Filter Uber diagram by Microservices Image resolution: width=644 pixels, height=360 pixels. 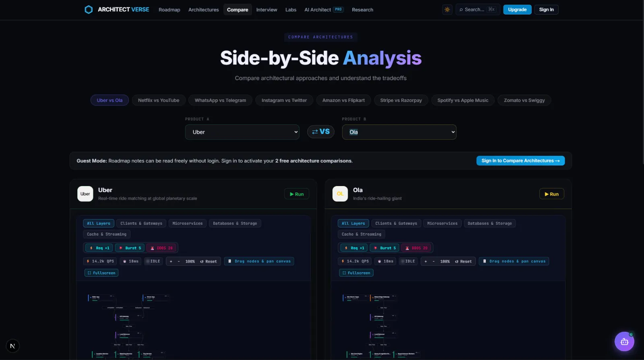pyautogui.click(x=188, y=223)
